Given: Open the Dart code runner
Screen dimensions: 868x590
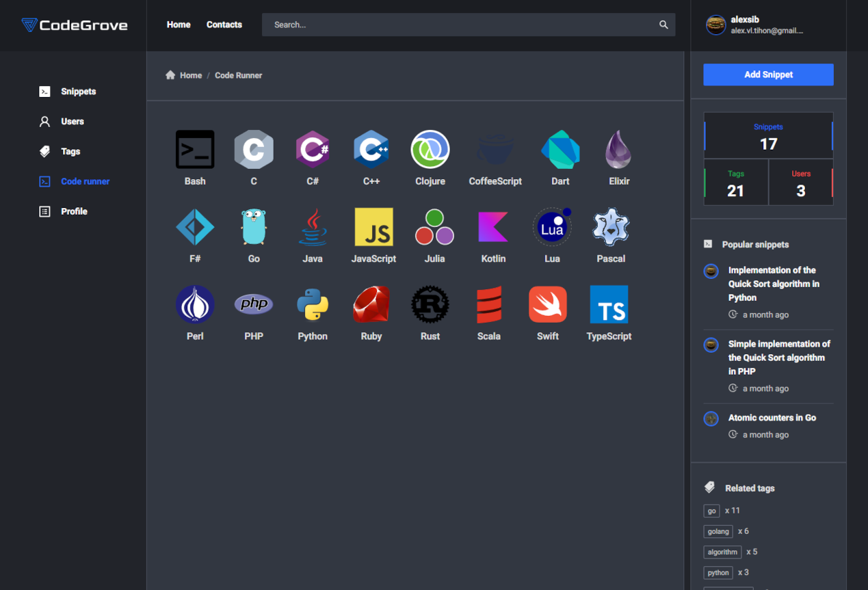Looking at the screenshot, I should coord(560,149).
